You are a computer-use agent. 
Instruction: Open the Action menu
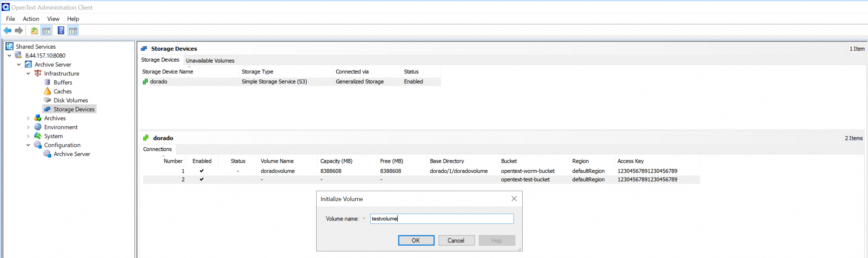[31, 19]
